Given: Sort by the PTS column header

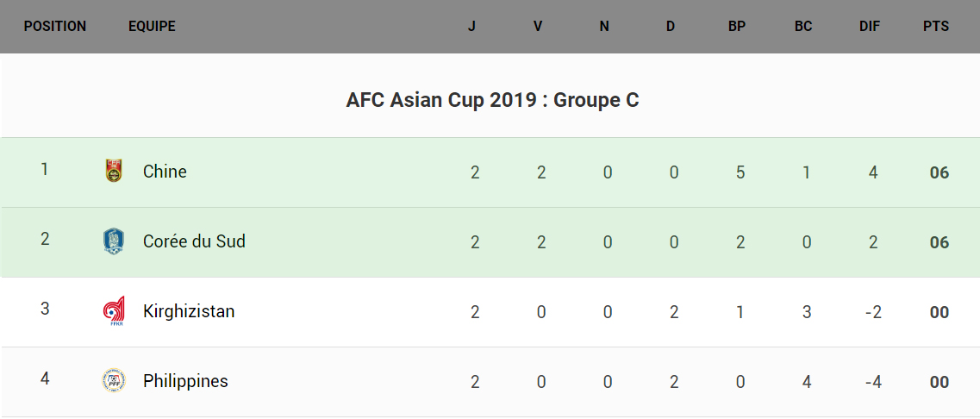Looking at the screenshot, I should (x=936, y=27).
